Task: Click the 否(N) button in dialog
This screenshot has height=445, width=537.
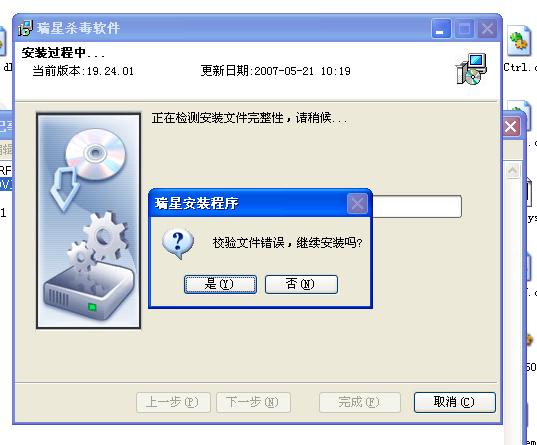Action: [301, 284]
